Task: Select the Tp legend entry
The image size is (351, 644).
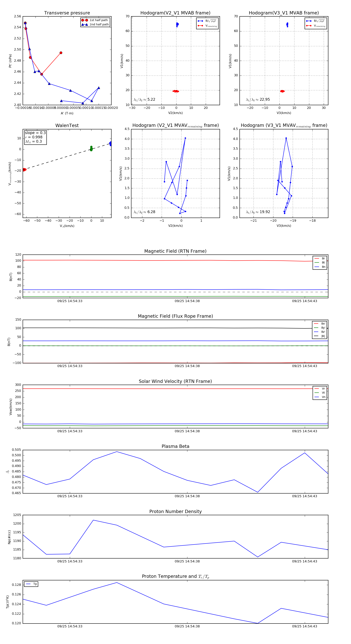Action: click(x=31, y=584)
